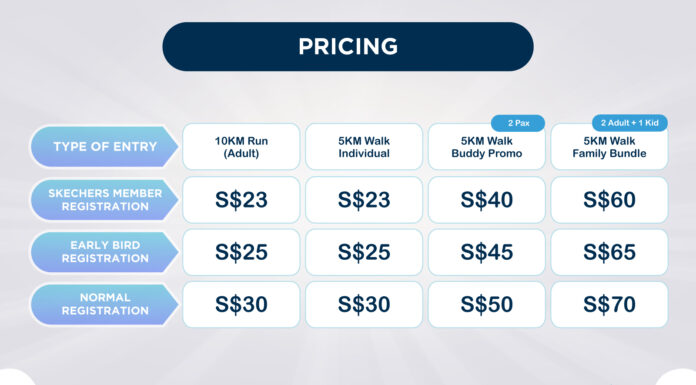Viewport: 696px width, 385px height.
Task: Click the S$70 normal Family Bundle price
Action: [609, 305]
